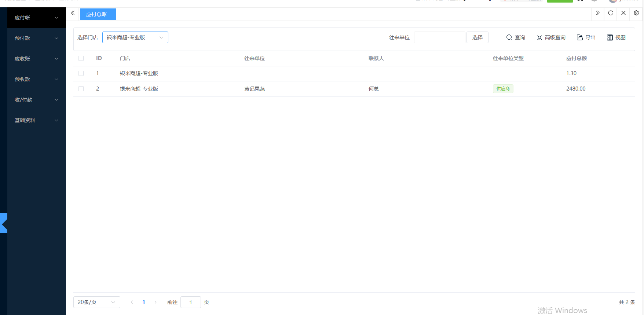Expand the 应收账 sidebar menu
Viewport: 644px width, 315px height.
point(36,59)
